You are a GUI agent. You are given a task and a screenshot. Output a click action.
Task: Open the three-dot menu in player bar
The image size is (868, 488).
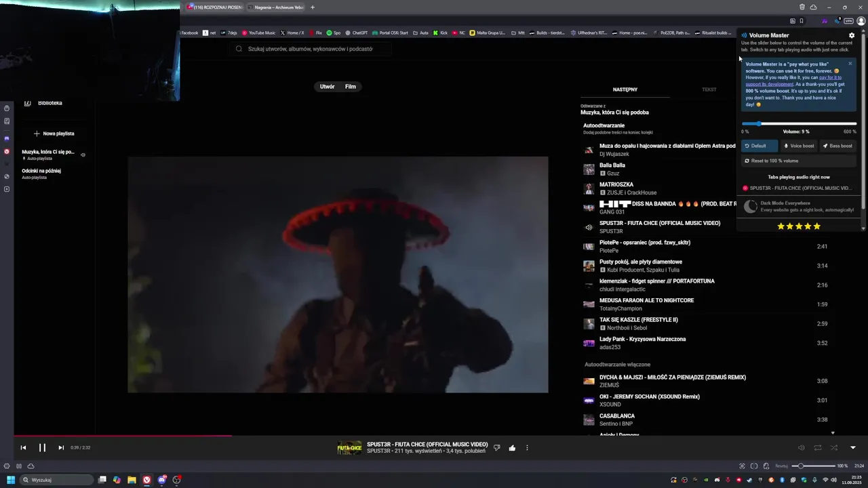(527, 447)
